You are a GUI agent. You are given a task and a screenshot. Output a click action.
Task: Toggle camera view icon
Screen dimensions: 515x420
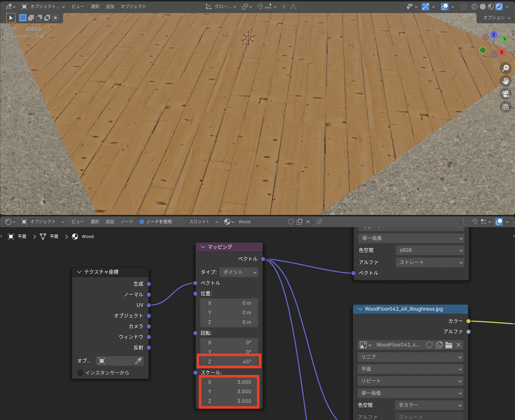click(x=505, y=94)
